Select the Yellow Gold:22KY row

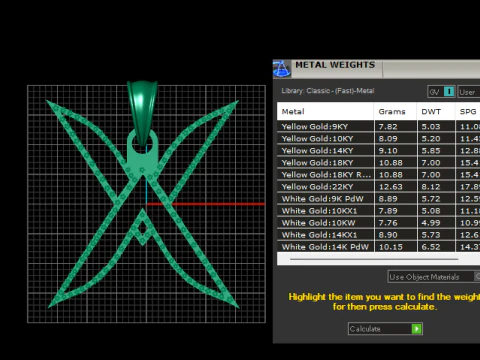(x=378, y=186)
